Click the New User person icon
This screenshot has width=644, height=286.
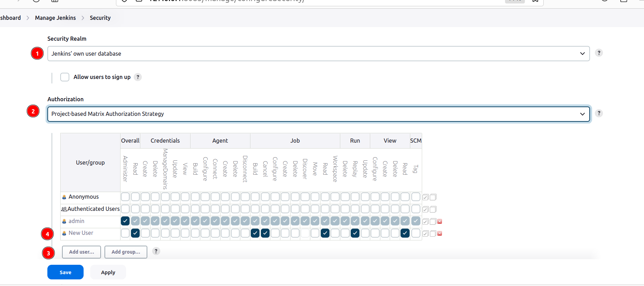click(x=64, y=233)
